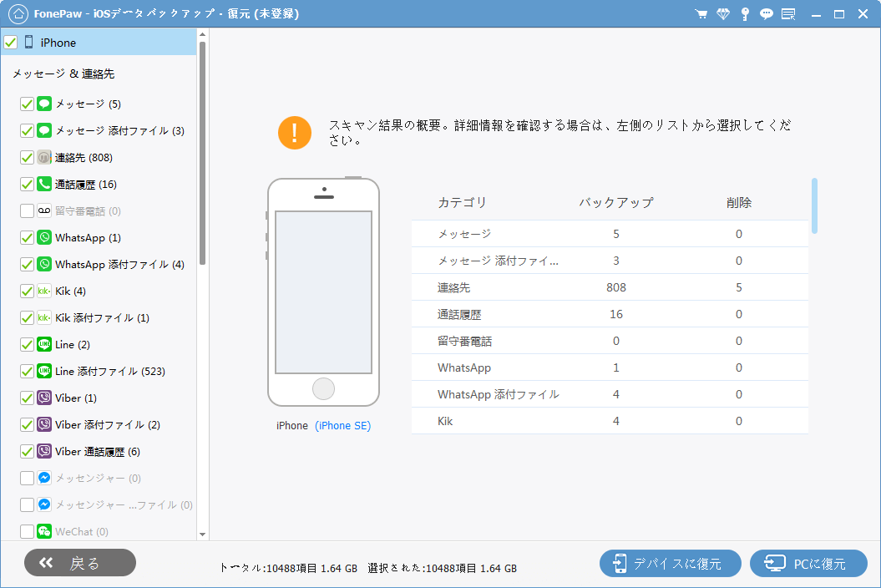Toggle the メッセンジャー …ファイル (0) checkbox
881x588 pixels.
click(x=27, y=504)
